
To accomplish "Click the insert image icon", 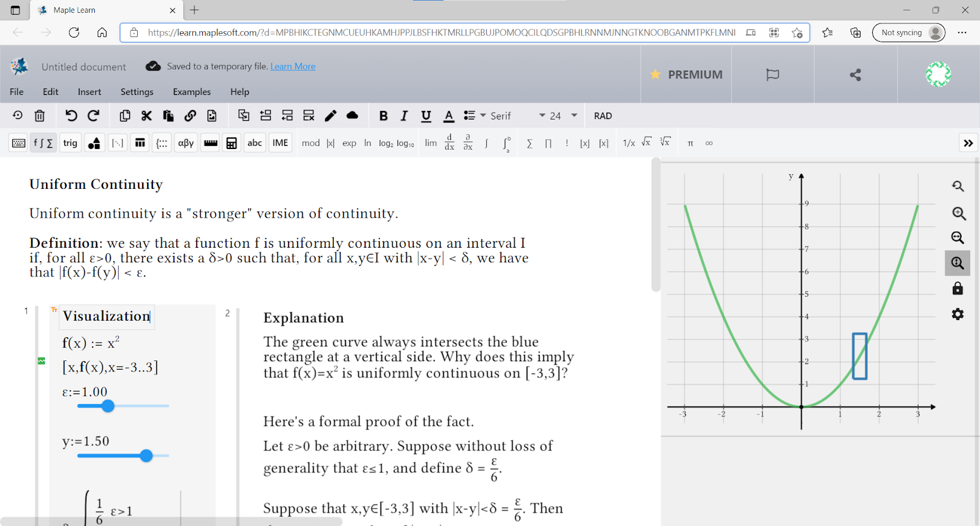I will [x=212, y=115].
